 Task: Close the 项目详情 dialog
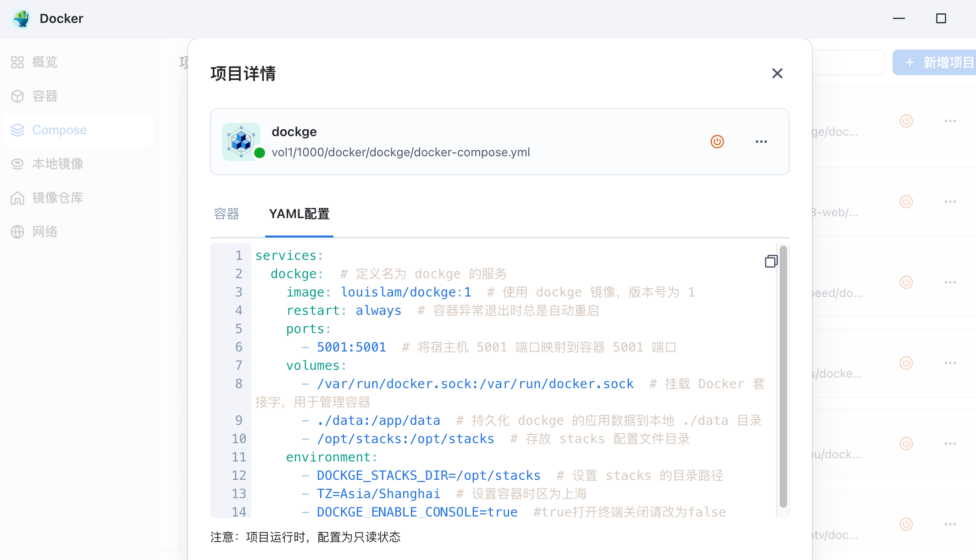point(777,73)
